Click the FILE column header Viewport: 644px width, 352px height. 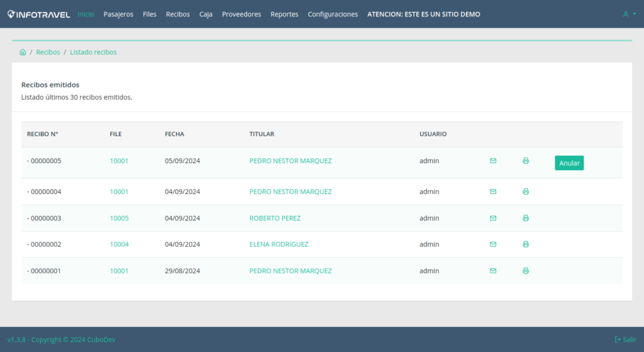116,134
